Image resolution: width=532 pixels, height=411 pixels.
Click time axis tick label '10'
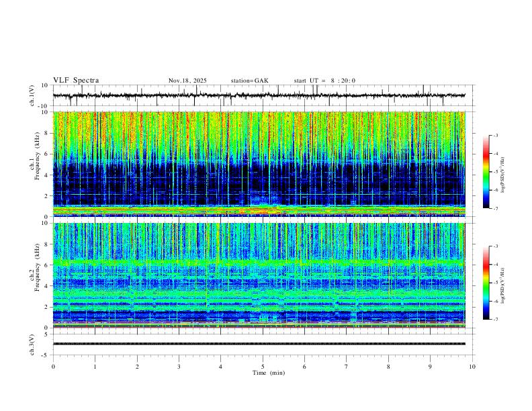[472, 367]
